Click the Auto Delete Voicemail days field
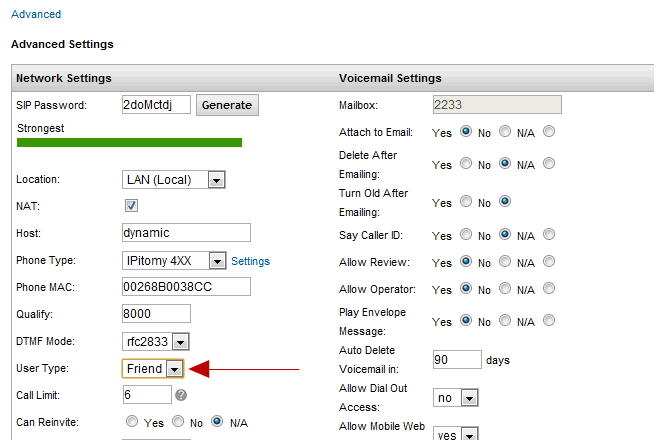 tap(457, 359)
